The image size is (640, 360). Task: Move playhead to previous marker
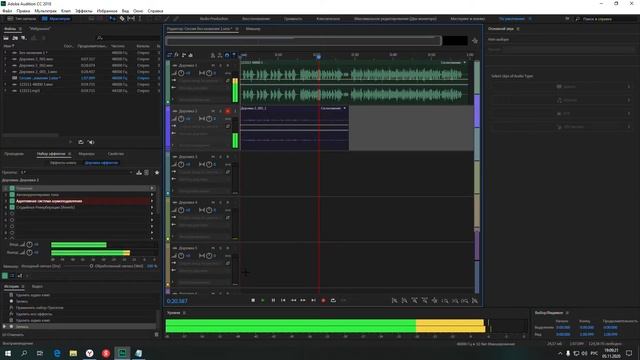[x=283, y=300]
